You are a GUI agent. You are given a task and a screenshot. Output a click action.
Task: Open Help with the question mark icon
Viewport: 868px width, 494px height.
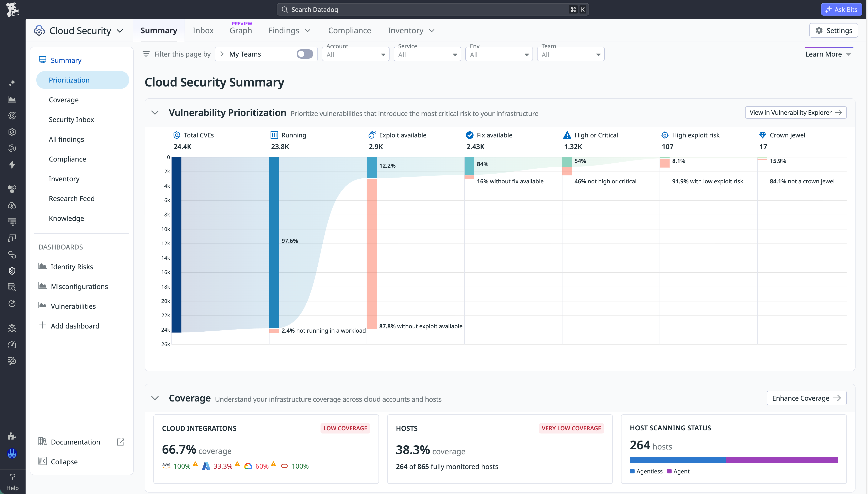(12, 482)
